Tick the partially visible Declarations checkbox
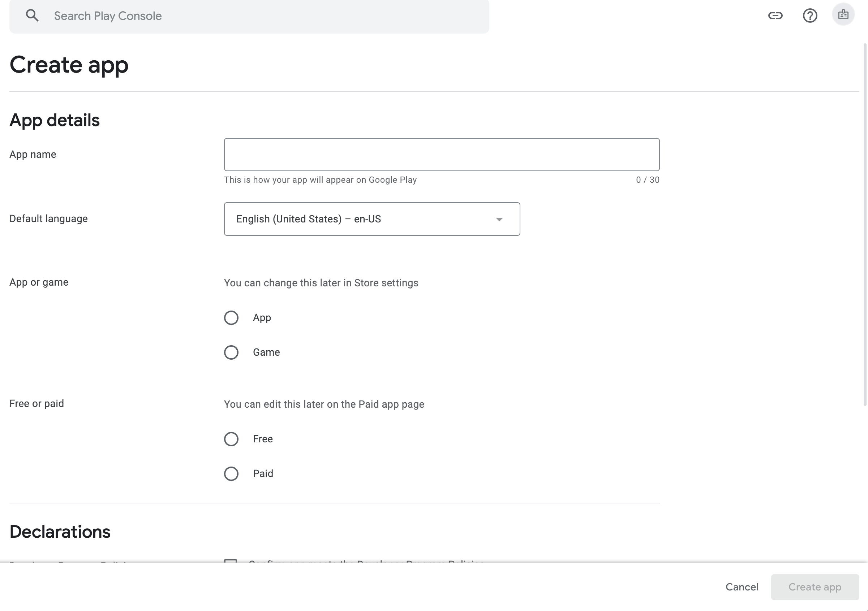Viewport: 868px width, 611px height. tap(231, 560)
